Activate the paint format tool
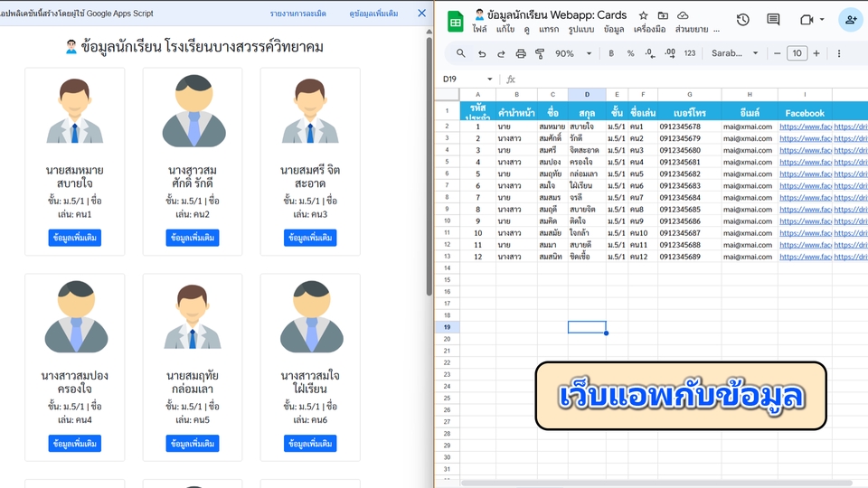868x488 pixels. [x=540, y=53]
